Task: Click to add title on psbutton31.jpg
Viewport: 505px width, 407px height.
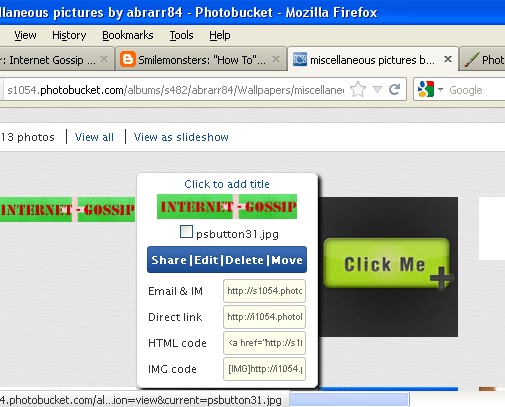Action: [227, 184]
